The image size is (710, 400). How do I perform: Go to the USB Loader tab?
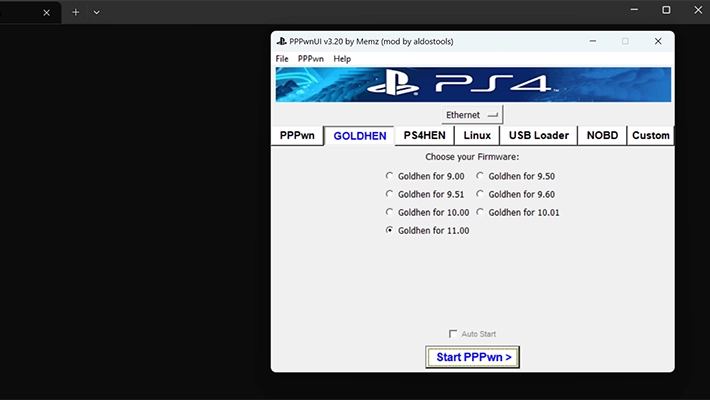[538, 135]
